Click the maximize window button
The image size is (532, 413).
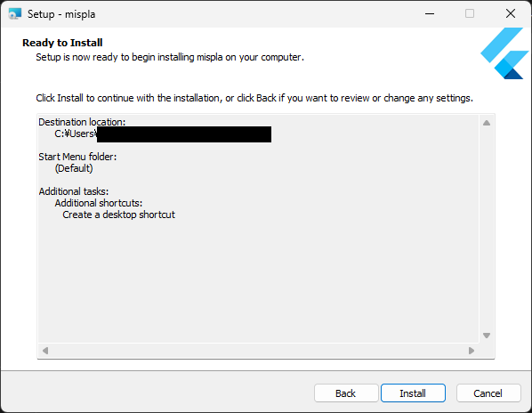pos(470,14)
